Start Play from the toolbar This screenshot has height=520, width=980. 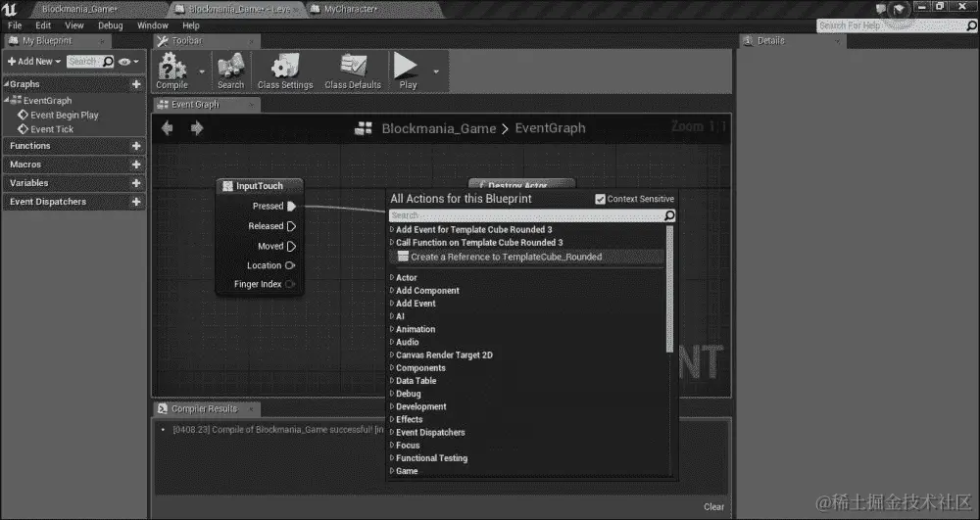(x=407, y=71)
